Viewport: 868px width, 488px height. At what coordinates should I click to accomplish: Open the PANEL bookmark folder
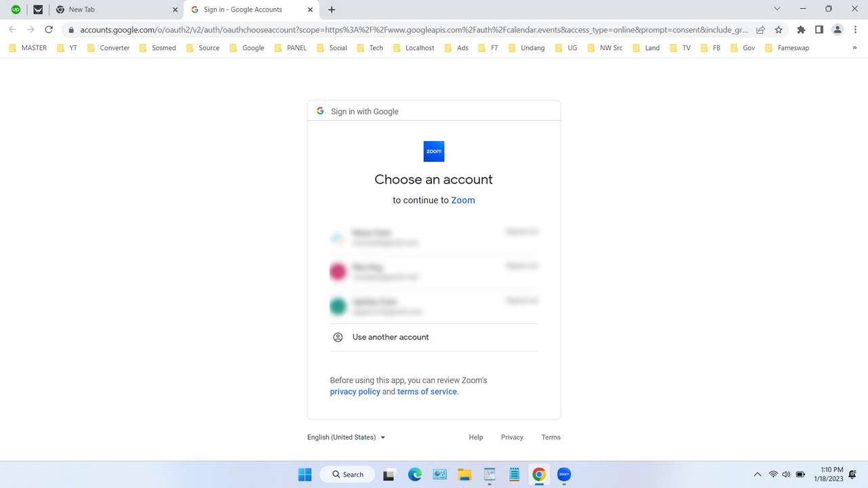tap(291, 48)
